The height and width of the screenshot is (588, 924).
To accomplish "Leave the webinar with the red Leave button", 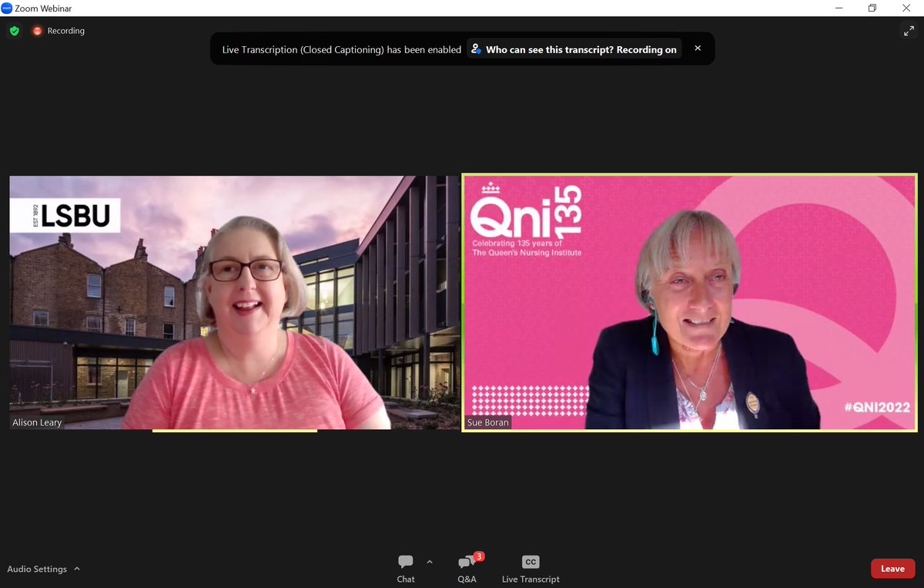I will (892, 569).
